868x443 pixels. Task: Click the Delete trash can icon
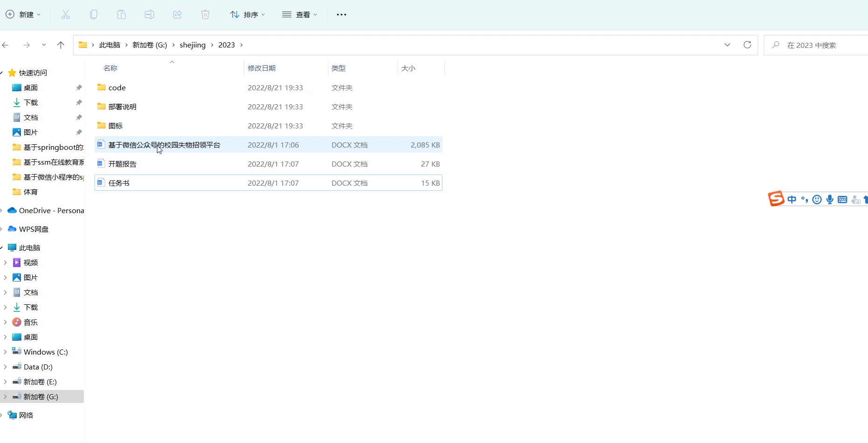tap(205, 15)
